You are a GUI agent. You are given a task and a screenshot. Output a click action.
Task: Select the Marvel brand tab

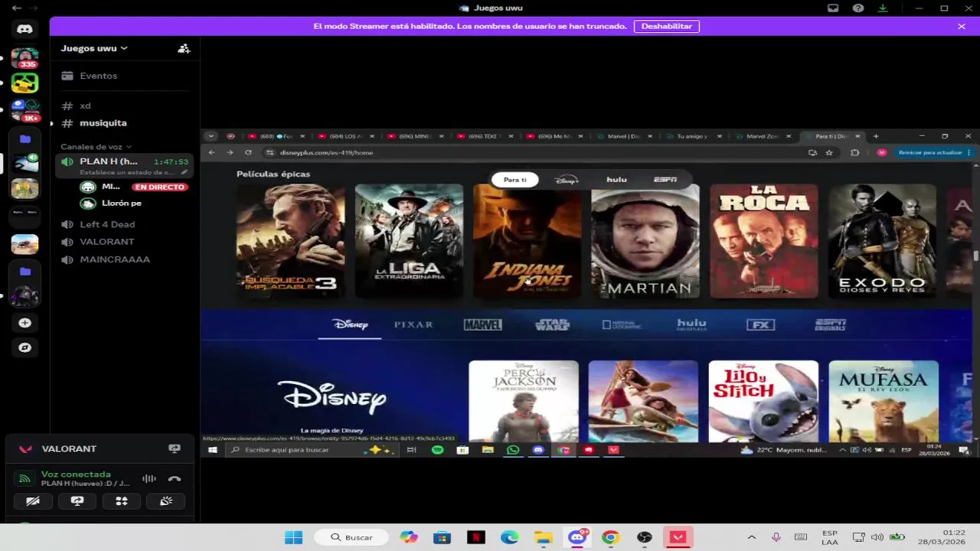tap(483, 324)
